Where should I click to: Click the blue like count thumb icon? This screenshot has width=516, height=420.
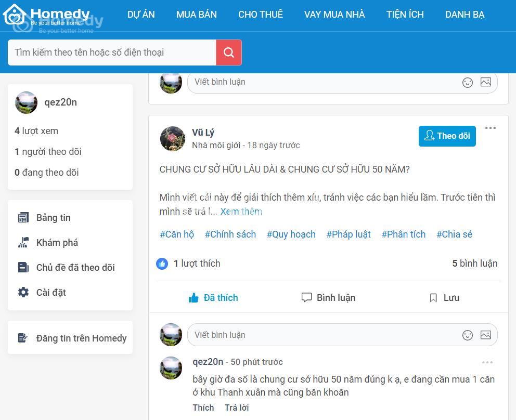[x=162, y=264]
